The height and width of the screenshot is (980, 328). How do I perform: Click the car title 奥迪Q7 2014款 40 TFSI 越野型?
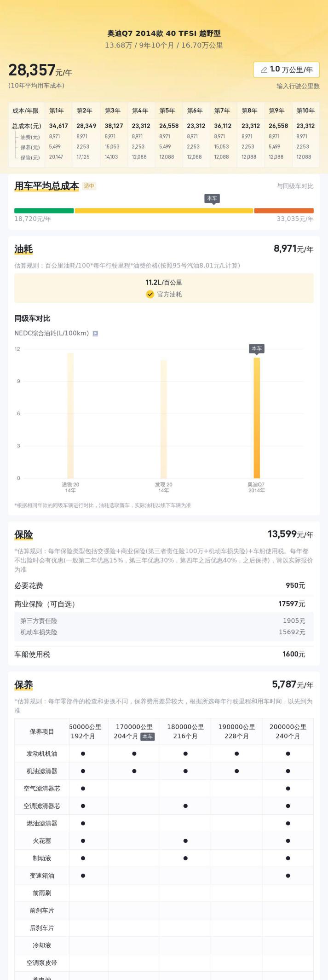click(164, 33)
